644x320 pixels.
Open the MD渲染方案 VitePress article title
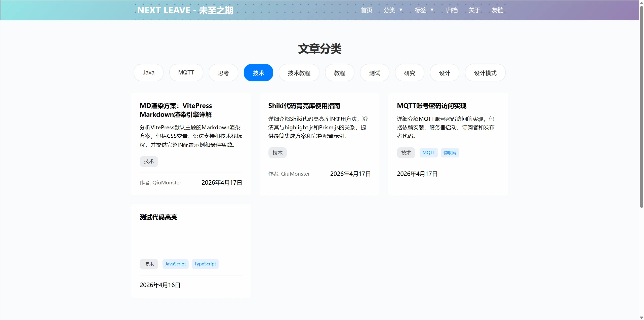(176, 110)
